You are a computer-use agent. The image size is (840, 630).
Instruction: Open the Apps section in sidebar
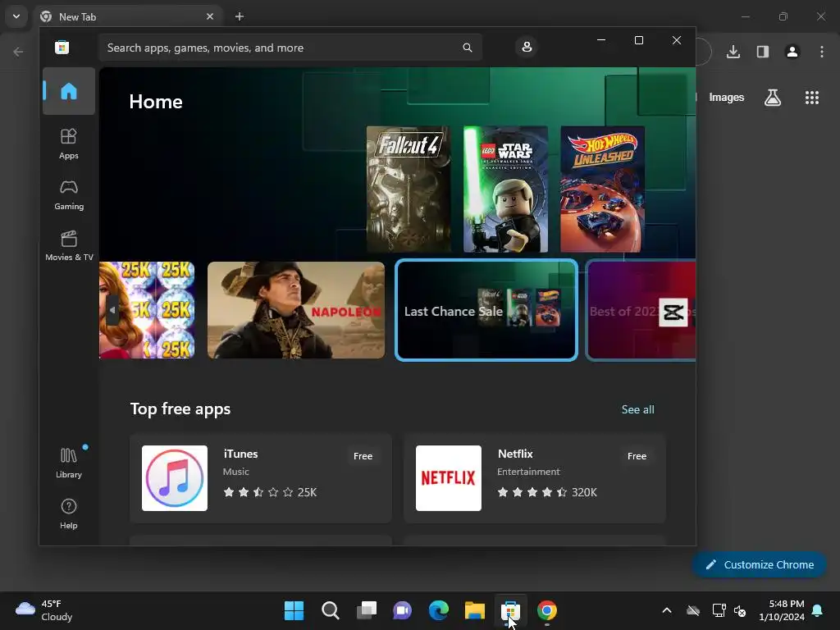[x=69, y=144]
